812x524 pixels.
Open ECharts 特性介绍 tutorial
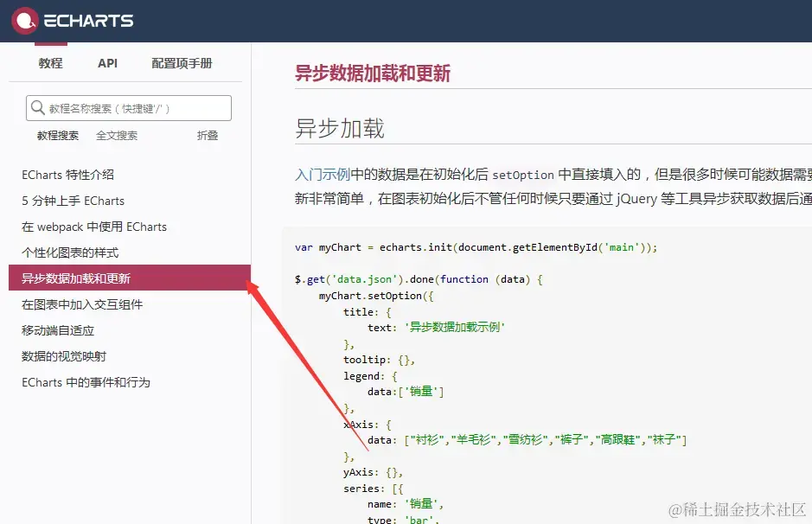pyautogui.click(x=67, y=175)
